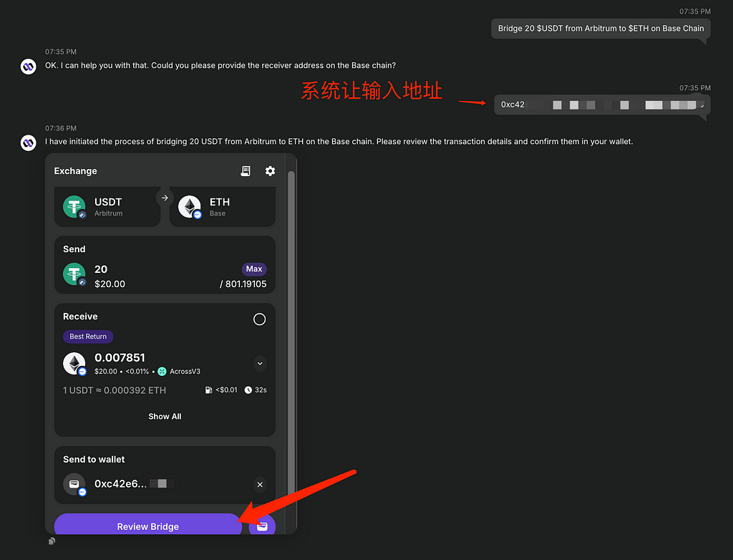
Task: Click ETH icon in Receive section
Action: tap(74, 364)
